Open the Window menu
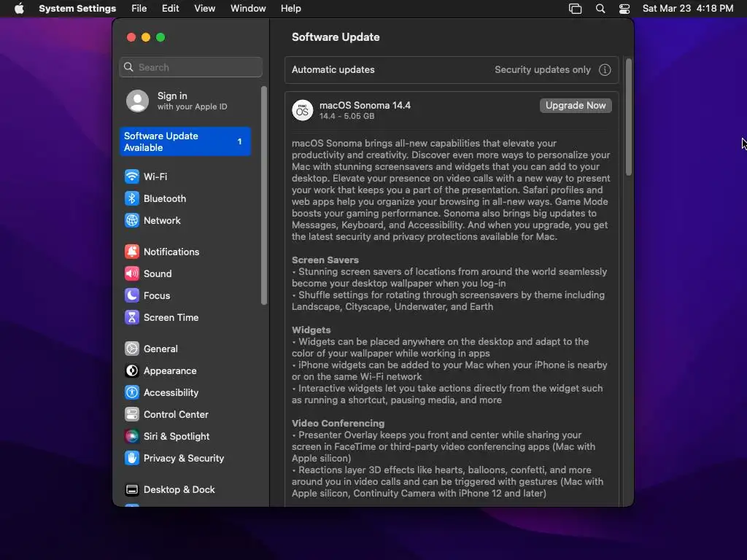The height and width of the screenshot is (560, 747). coord(248,9)
